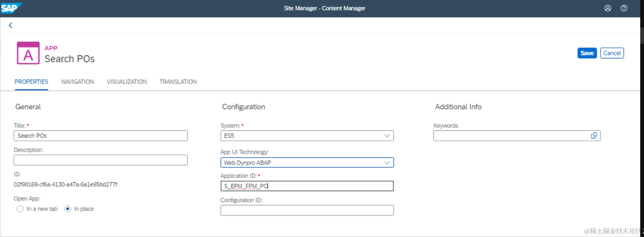Image resolution: width=644 pixels, height=237 pixels.
Task: Click the Title field with Search POs
Action: [100, 136]
